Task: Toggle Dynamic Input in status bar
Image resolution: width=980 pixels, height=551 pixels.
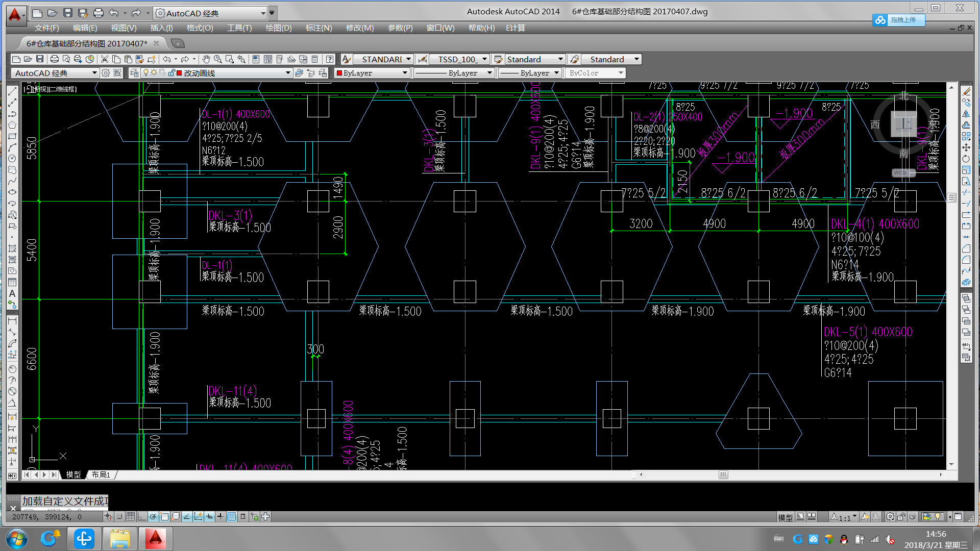Action: pos(209,517)
